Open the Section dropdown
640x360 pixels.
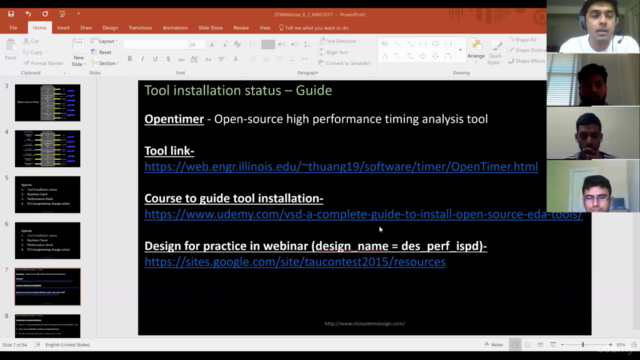(105, 63)
